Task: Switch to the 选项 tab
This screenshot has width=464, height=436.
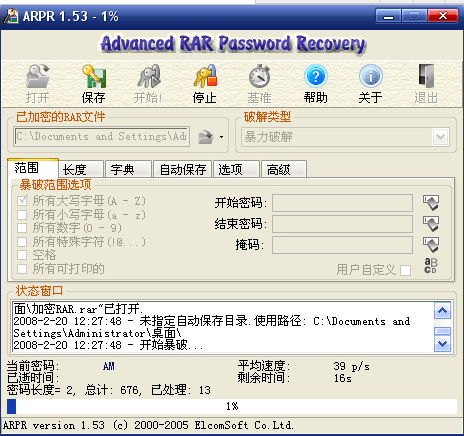Action: [236, 169]
